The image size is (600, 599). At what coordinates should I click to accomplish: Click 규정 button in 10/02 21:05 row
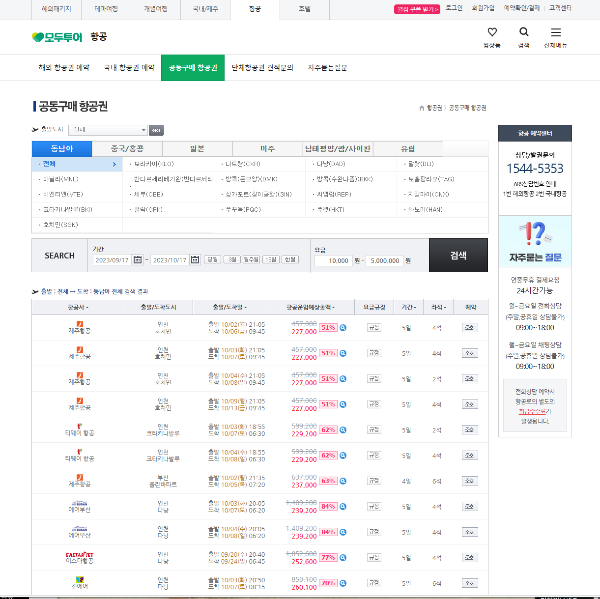pos(374,328)
